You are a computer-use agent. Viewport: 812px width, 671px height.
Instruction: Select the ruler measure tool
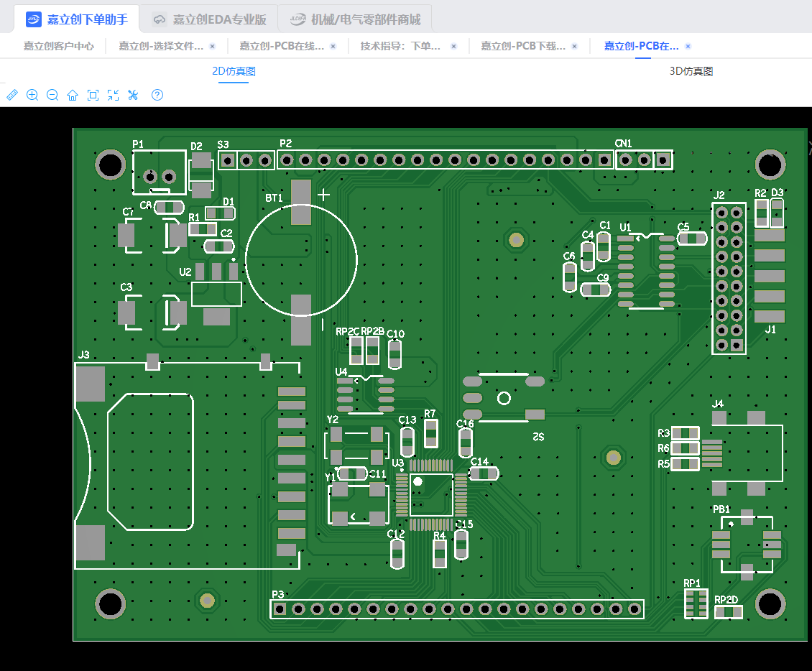[x=11, y=95]
